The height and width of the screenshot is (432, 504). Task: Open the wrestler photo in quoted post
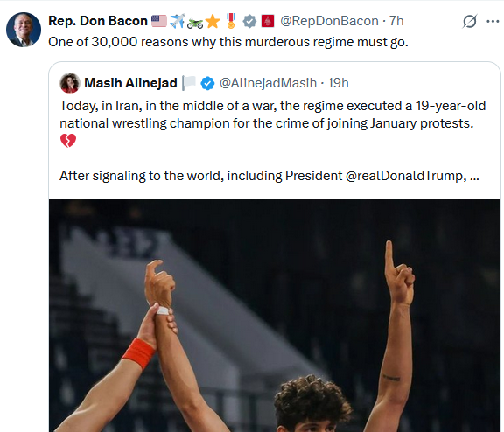pyautogui.click(x=275, y=315)
